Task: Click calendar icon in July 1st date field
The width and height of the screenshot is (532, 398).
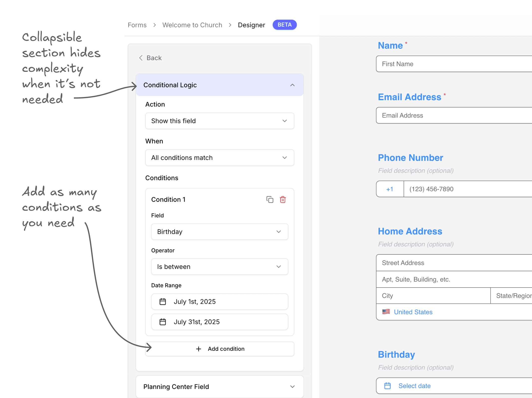Action: tap(163, 302)
